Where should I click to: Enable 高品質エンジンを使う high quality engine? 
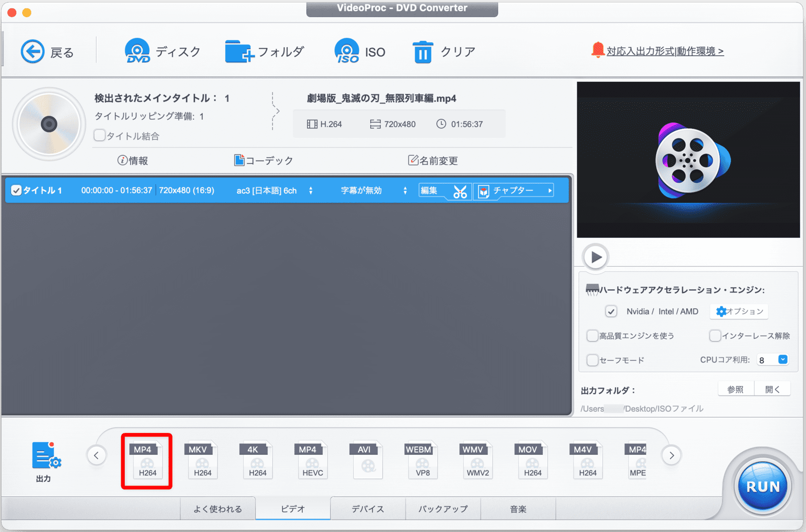pyautogui.click(x=593, y=335)
